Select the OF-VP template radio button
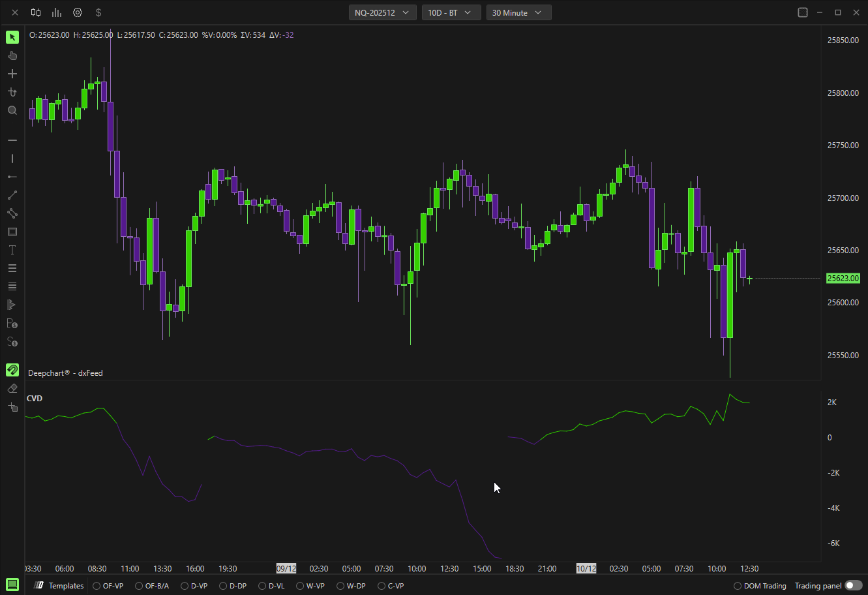868x595 pixels. coord(97,586)
